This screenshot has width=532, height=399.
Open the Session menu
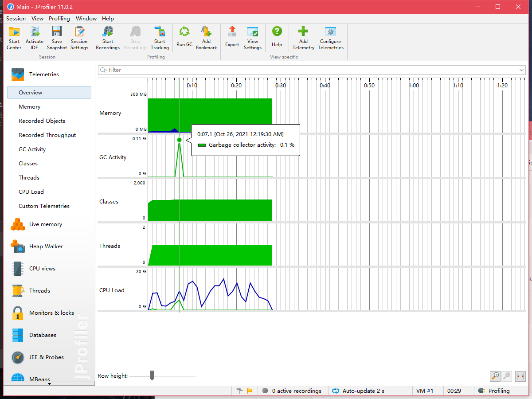pos(16,19)
